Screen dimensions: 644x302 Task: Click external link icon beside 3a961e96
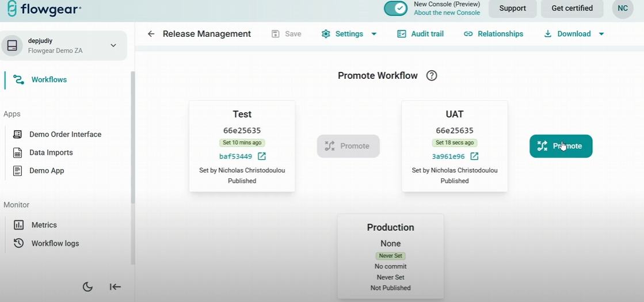[474, 156]
